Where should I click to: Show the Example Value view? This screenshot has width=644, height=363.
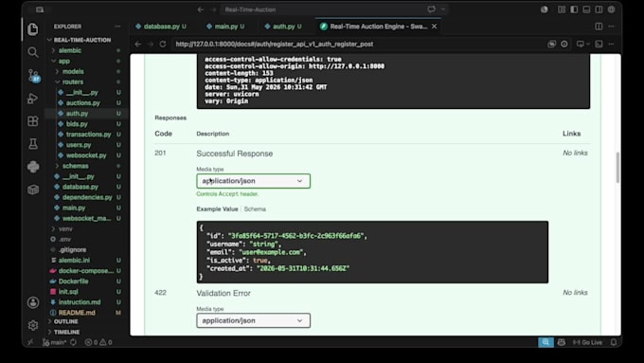tap(217, 209)
